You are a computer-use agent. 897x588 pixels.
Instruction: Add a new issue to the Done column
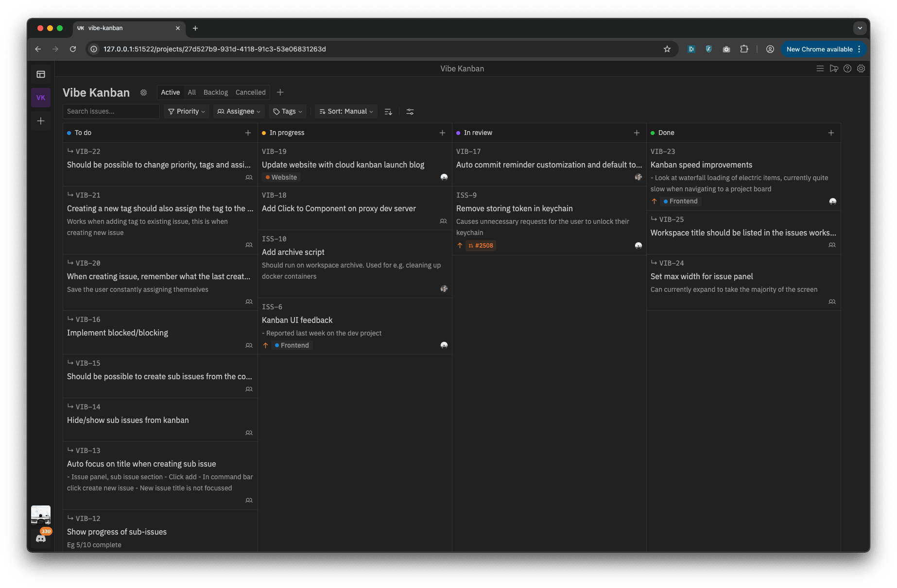coord(831,133)
